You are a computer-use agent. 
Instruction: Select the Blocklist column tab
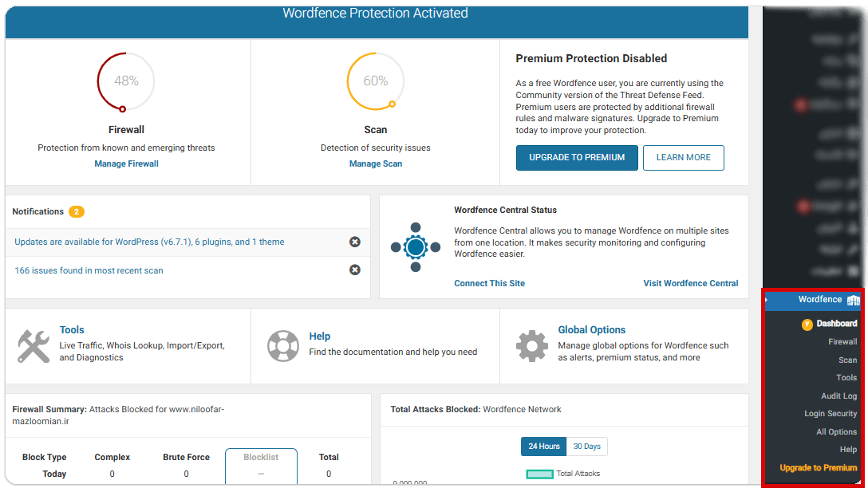coord(261,458)
